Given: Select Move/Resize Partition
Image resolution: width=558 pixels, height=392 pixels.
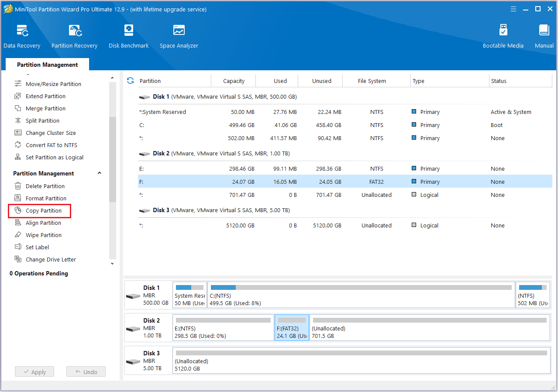Looking at the screenshot, I should pos(53,84).
